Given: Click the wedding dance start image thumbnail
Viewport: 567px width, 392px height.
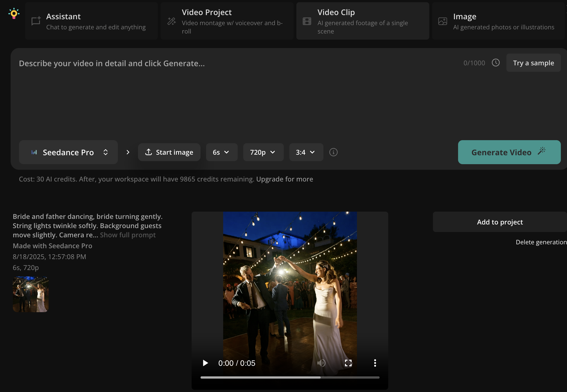Looking at the screenshot, I should [x=31, y=294].
